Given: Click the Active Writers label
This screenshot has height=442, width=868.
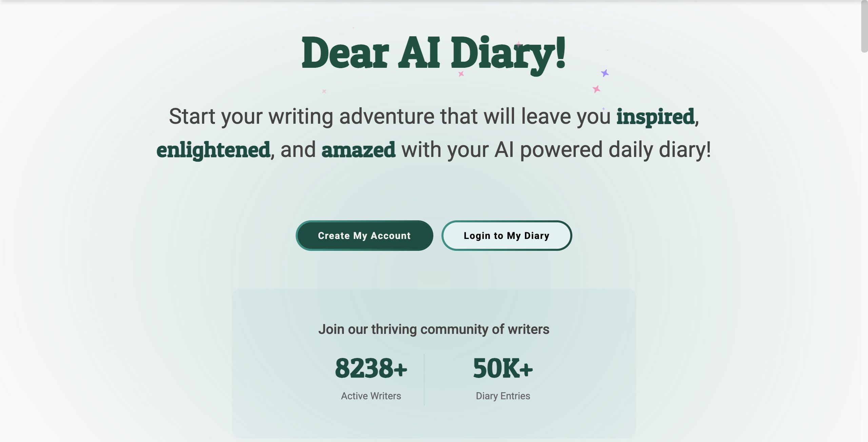Looking at the screenshot, I should coord(371,396).
